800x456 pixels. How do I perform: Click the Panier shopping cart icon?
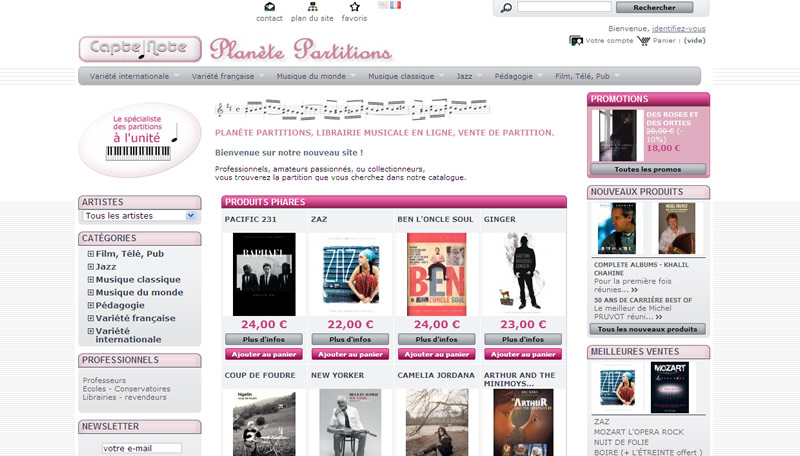[643, 40]
